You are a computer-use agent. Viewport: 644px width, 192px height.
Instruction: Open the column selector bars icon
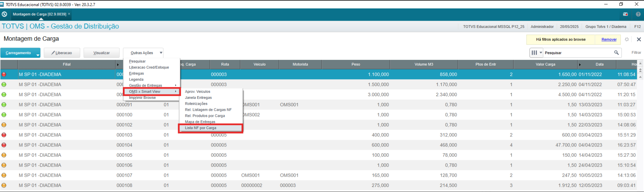click(534, 53)
